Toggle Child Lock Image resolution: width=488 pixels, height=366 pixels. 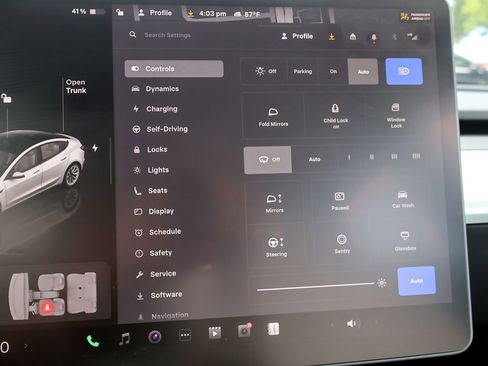point(335,116)
